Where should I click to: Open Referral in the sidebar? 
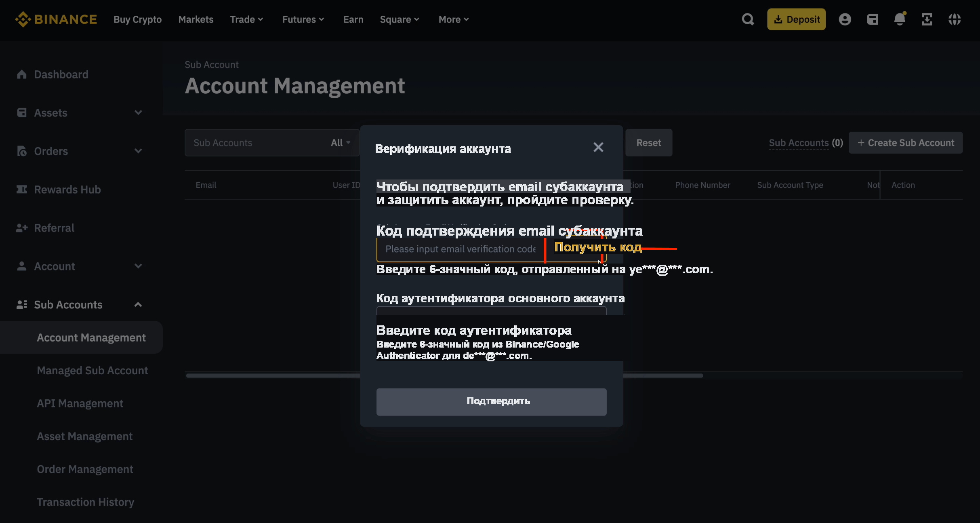[54, 228]
